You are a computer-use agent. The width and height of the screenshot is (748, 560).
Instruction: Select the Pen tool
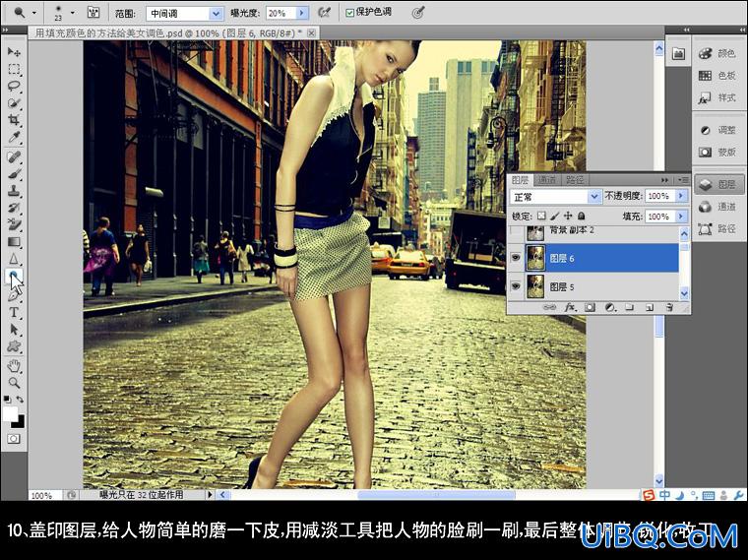[14, 295]
